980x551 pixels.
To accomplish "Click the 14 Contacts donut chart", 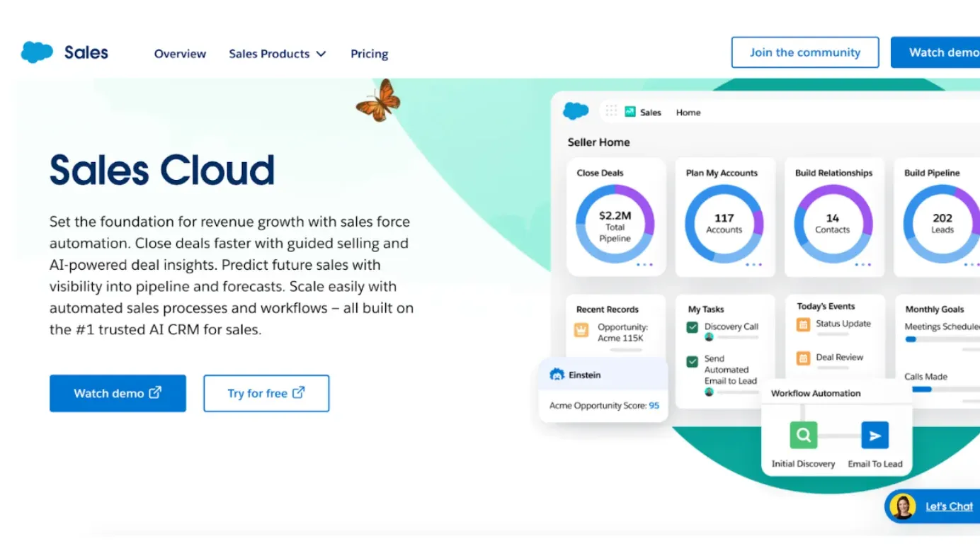I will (x=833, y=224).
